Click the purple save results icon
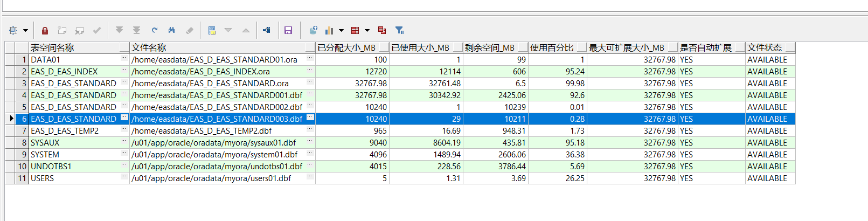The height and width of the screenshot is (221, 868). click(x=288, y=31)
